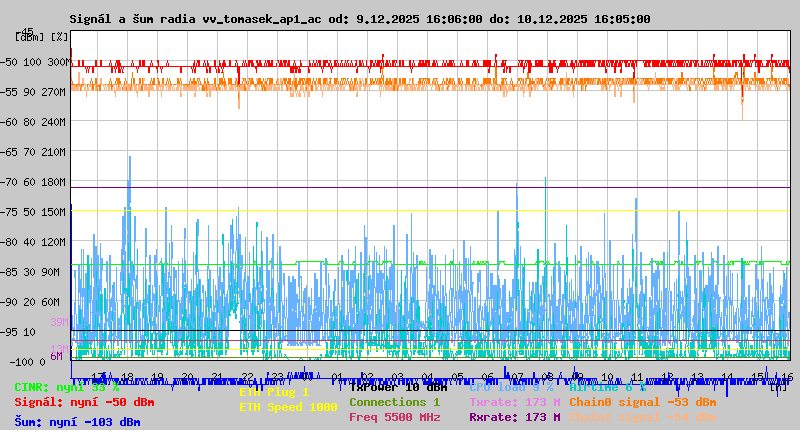Click the red "Signál: nyní -50 dBm" legend
The width and height of the screenshot is (800, 430).
(84, 402)
